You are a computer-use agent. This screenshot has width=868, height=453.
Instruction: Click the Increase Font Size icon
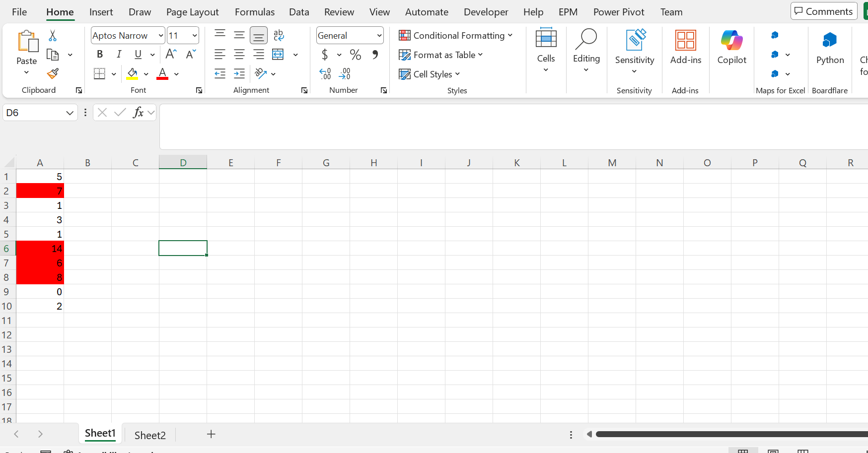click(x=171, y=54)
